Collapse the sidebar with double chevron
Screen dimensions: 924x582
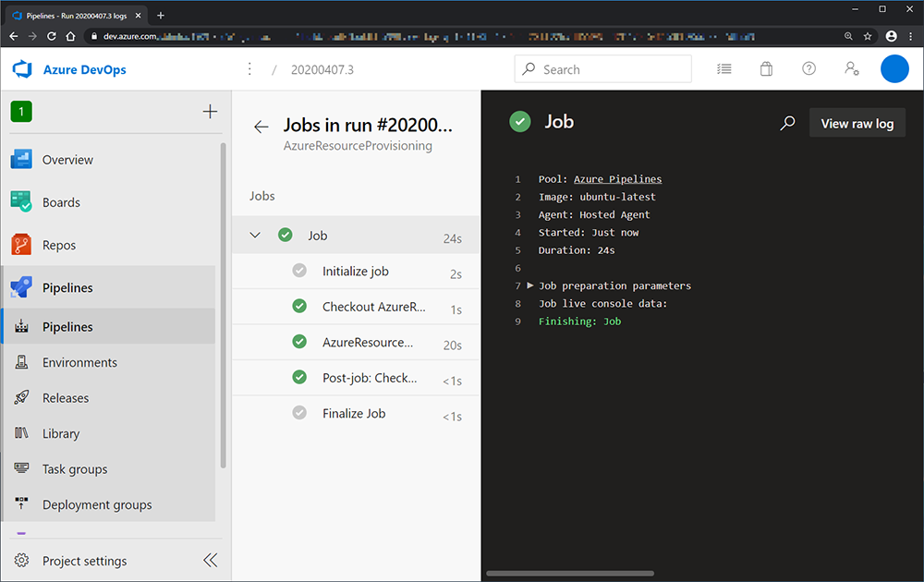click(x=211, y=560)
